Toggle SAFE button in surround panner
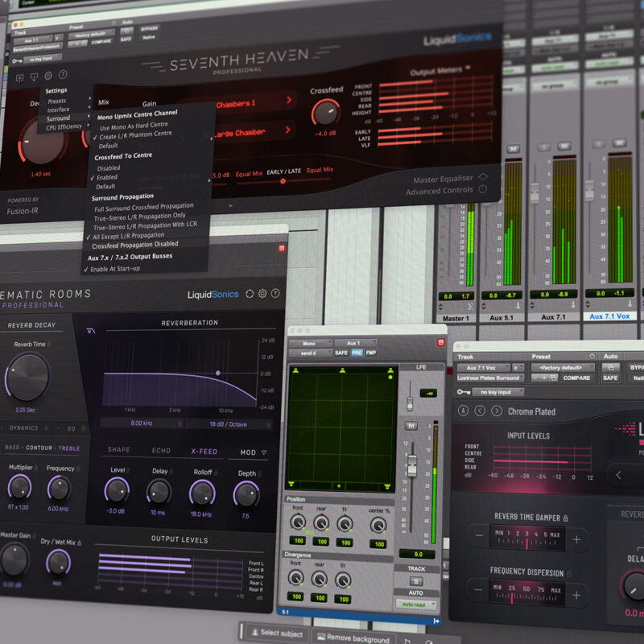Screen dimensions: 644x644 click(x=341, y=353)
